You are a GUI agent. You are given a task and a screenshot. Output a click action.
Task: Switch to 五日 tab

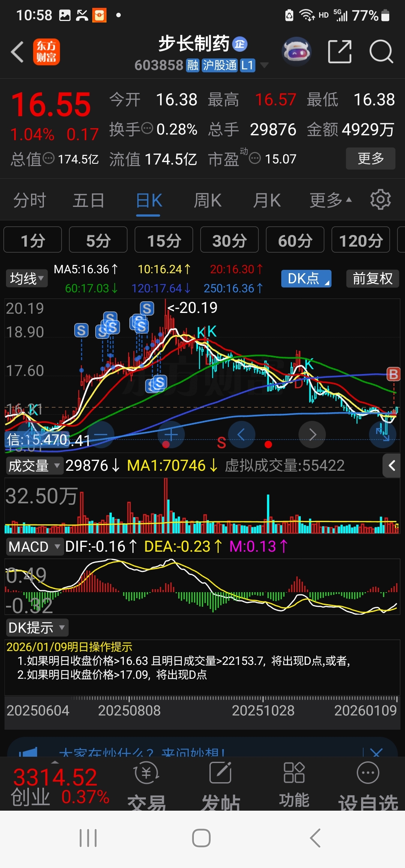88,200
